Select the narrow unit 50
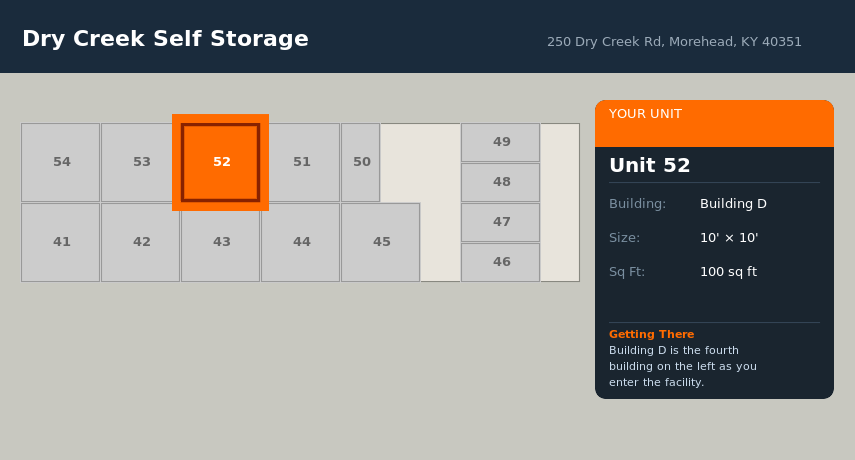The image size is (855, 460). click(361, 162)
